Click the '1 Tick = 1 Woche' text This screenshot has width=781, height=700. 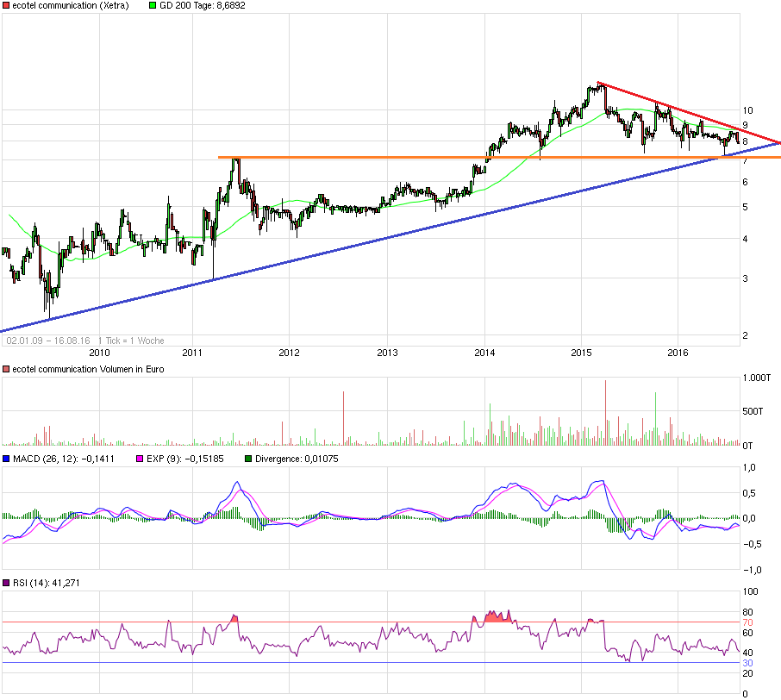131,341
